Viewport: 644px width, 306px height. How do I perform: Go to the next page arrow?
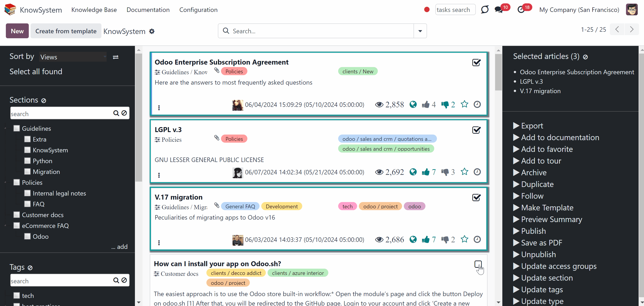pyautogui.click(x=631, y=29)
